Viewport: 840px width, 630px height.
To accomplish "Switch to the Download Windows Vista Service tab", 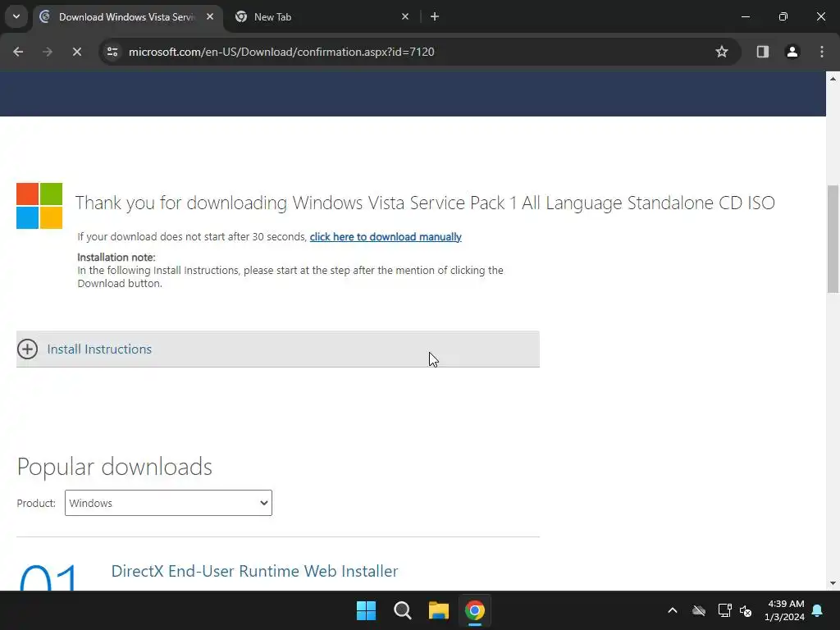I will pos(126,17).
